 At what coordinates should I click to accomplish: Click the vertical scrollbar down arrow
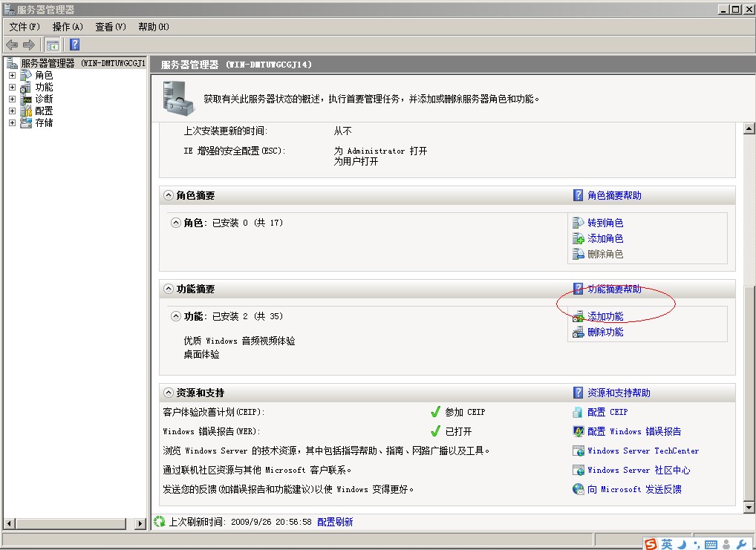pyautogui.click(x=749, y=507)
